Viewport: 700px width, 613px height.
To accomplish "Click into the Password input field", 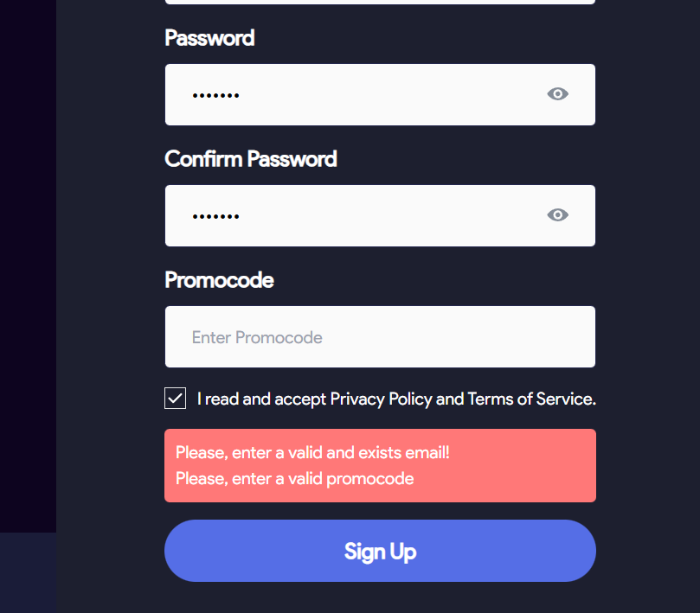I will (363, 94).
